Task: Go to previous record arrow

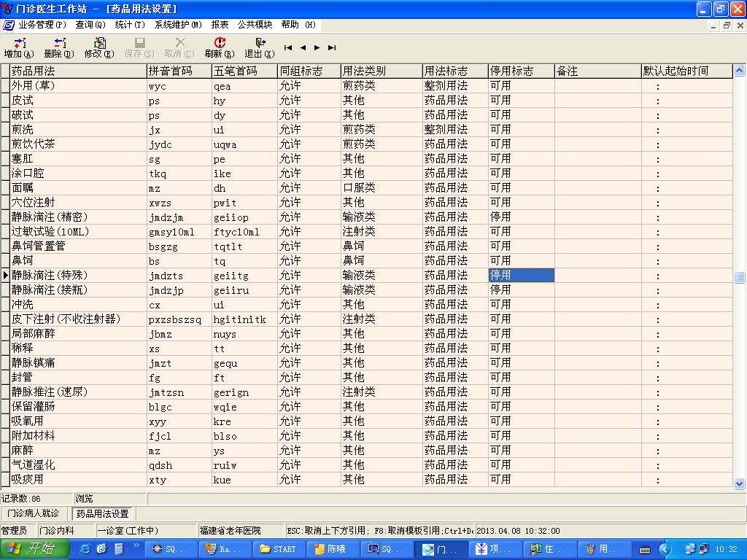Action: pos(303,47)
